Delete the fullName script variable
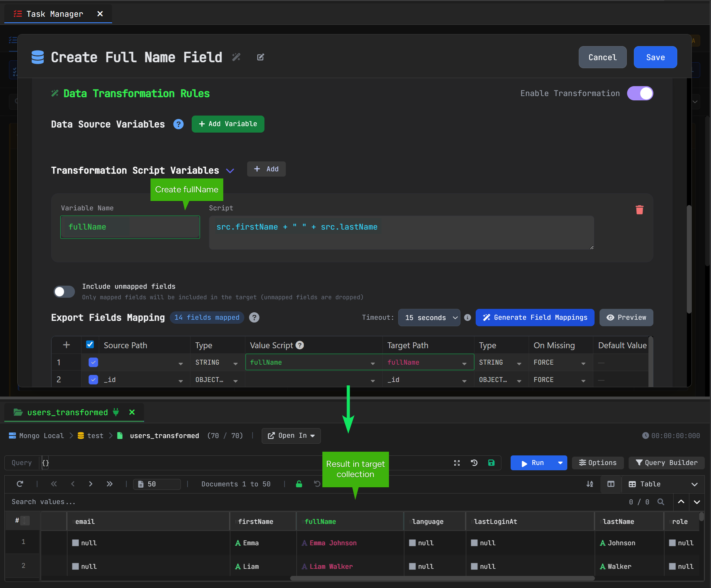This screenshot has height=588, width=711. (x=639, y=210)
